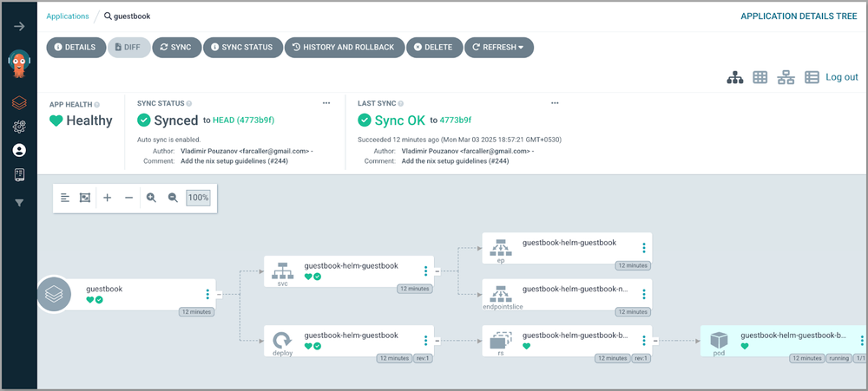Open the ep node kebab menu

click(x=644, y=248)
